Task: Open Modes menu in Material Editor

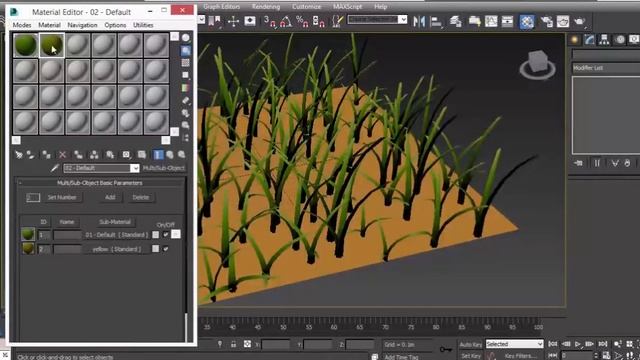Action: coord(22,25)
